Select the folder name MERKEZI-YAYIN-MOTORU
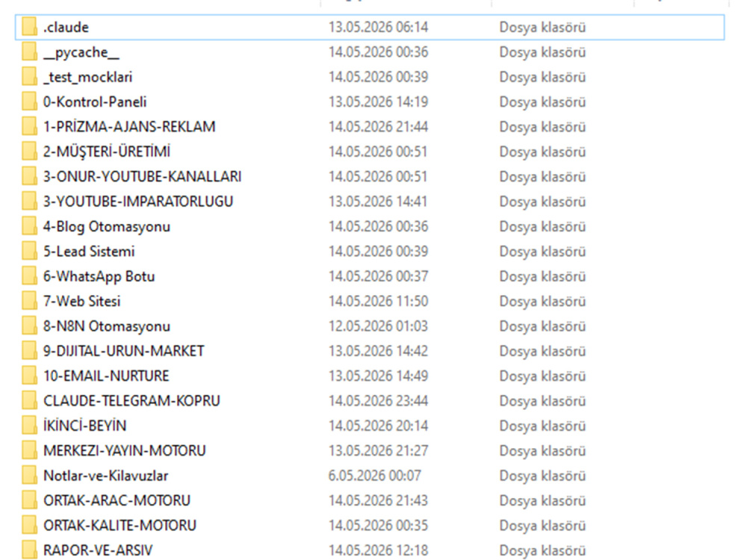The width and height of the screenshot is (747, 560). coord(124,451)
